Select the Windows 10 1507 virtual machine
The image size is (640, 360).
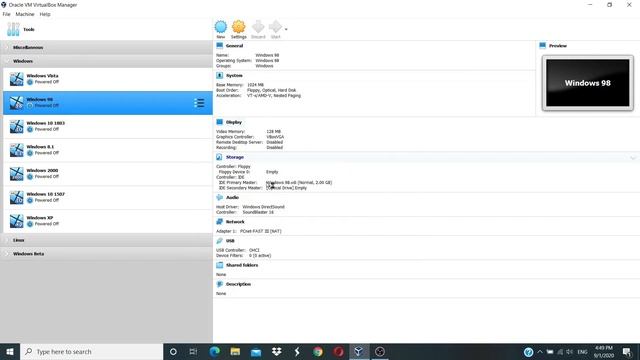108,198
